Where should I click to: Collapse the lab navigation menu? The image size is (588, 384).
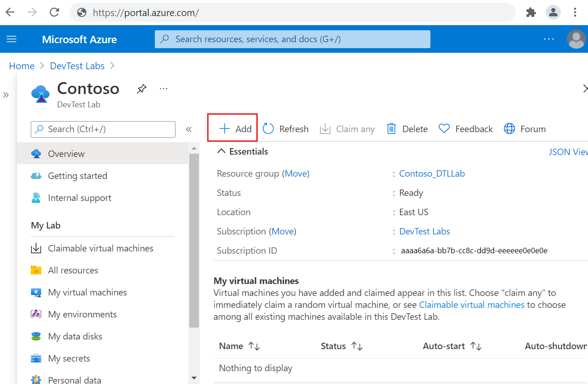point(189,129)
